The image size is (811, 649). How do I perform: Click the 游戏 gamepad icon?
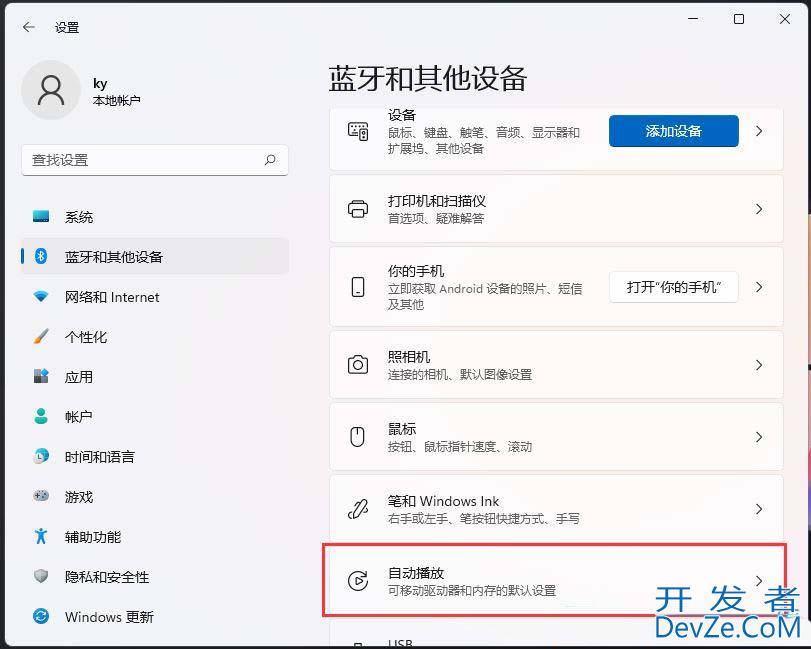click(41, 496)
